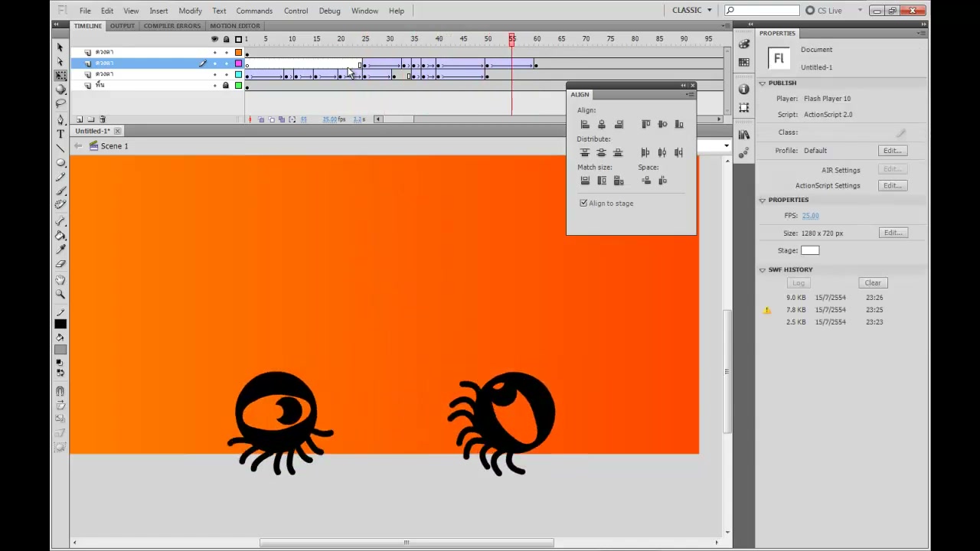Collapse the PROPERTIES section triangle
The height and width of the screenshot is (551, 980).
click(763, 200)
